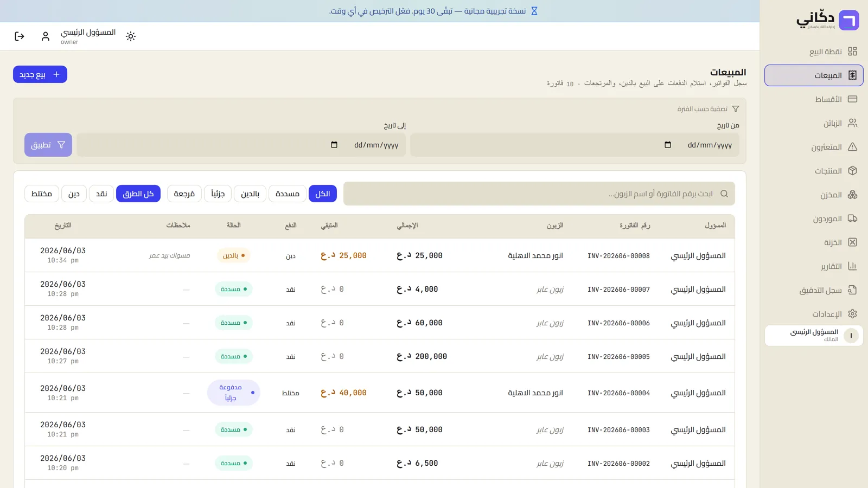Click the إلى تاريخ date input
Viewport: 868px width, 488px height.
click(x=241, y=145)
